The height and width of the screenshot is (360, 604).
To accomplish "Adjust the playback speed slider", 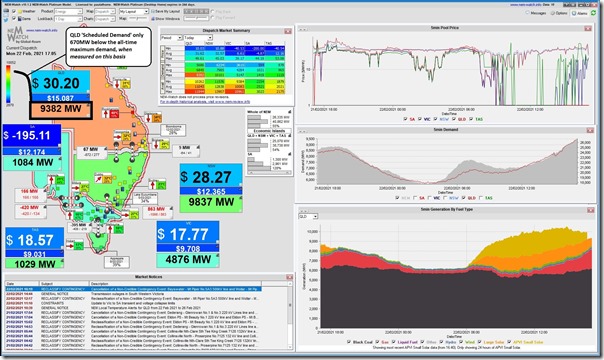I will [196, 18].
